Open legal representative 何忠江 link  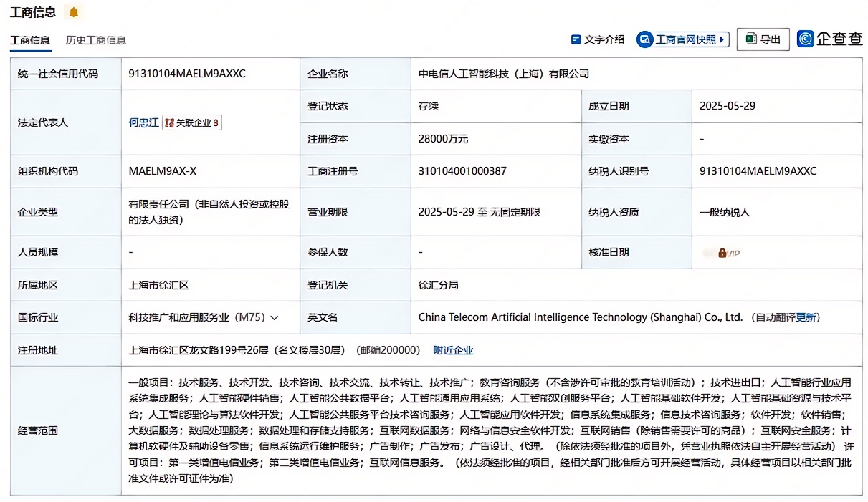tap(143, 122)
